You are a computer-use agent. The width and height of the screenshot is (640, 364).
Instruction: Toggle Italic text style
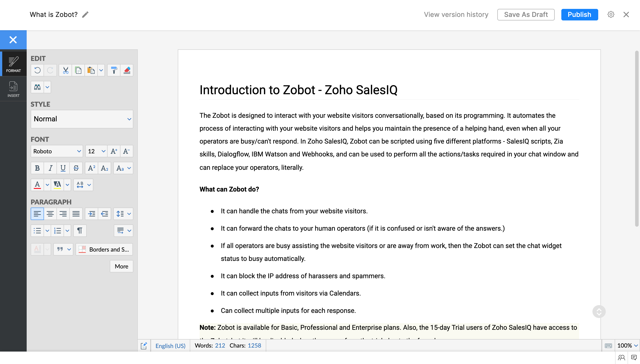[x=50, y=168]
